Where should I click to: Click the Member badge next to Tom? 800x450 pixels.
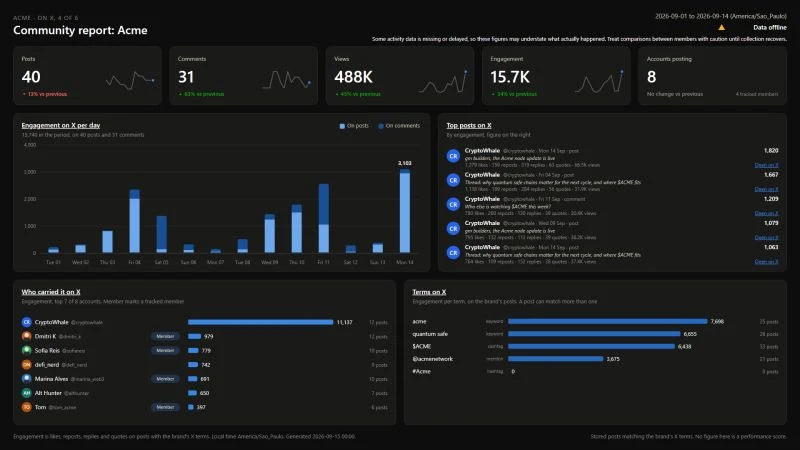pos(165,407)
